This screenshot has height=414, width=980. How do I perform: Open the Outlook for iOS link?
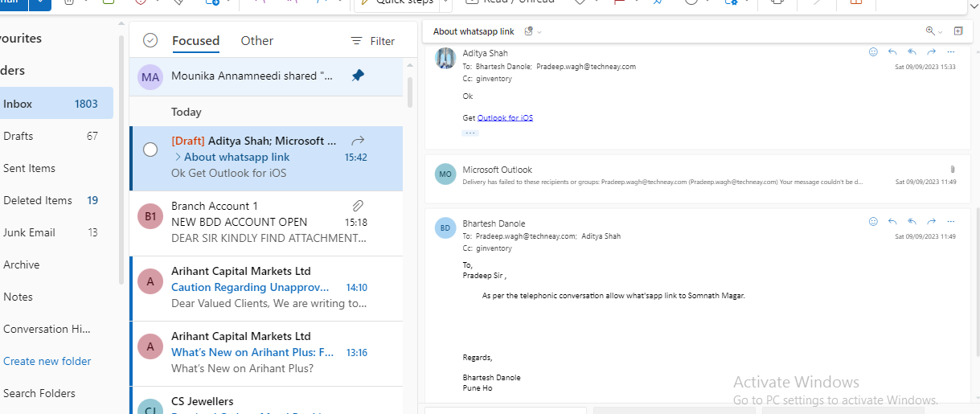(x=505, y=118)
